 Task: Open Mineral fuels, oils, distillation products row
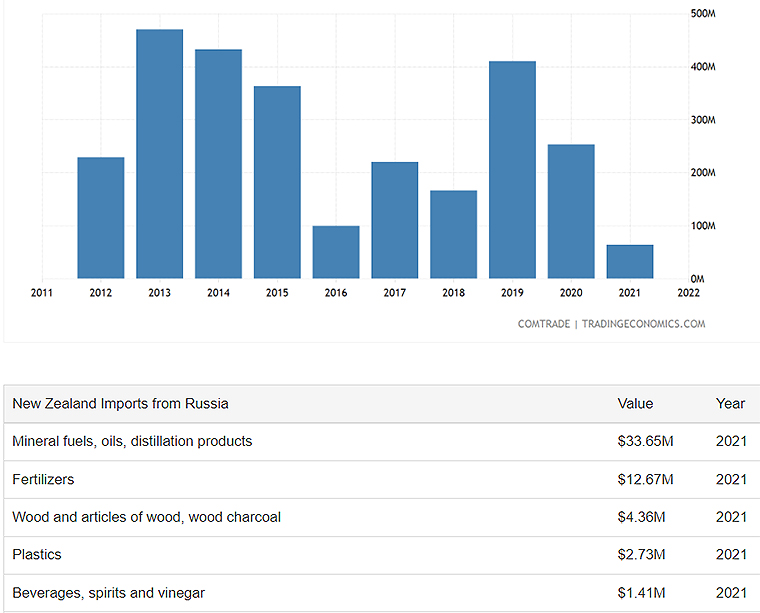click(132, 441)
